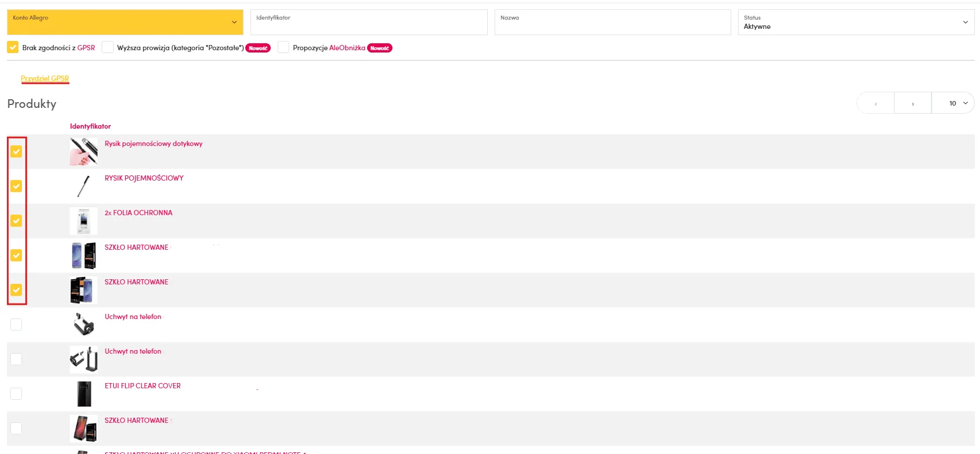Sort by the Identyfikator column header
Screen dimensions: 980x454
(x=91, y=126)
